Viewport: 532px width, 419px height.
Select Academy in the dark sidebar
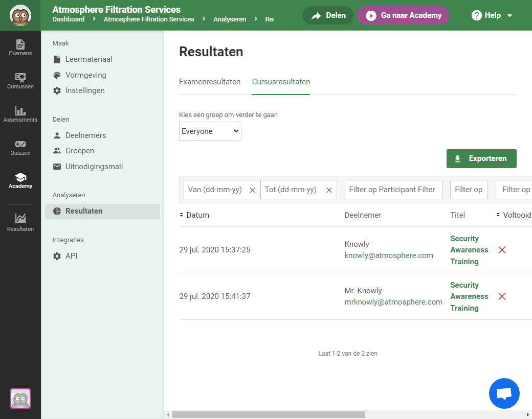coord(20,180)
